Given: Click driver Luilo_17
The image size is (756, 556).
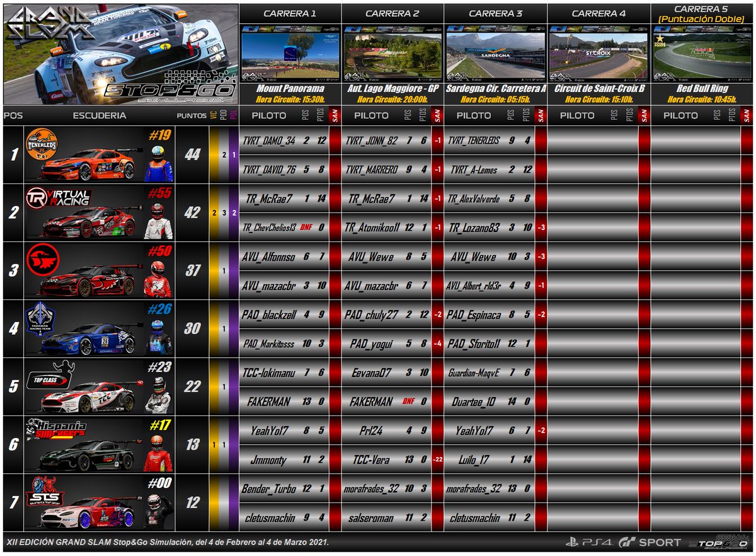Looking at the screenshot, I should 473,459.
